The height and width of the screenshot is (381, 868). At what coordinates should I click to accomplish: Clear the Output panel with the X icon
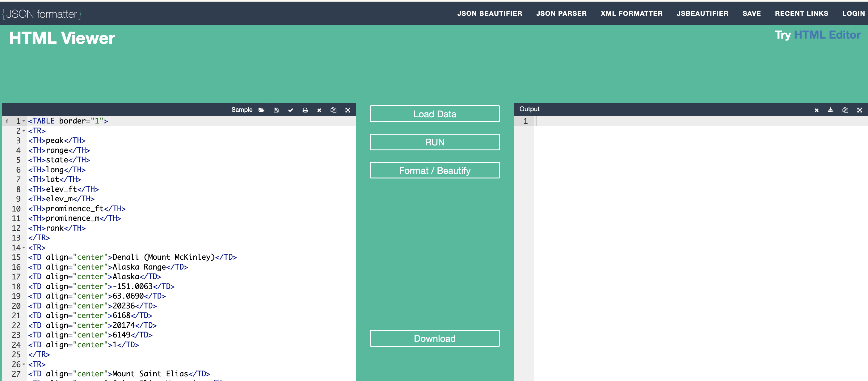(x=816, y=110)
